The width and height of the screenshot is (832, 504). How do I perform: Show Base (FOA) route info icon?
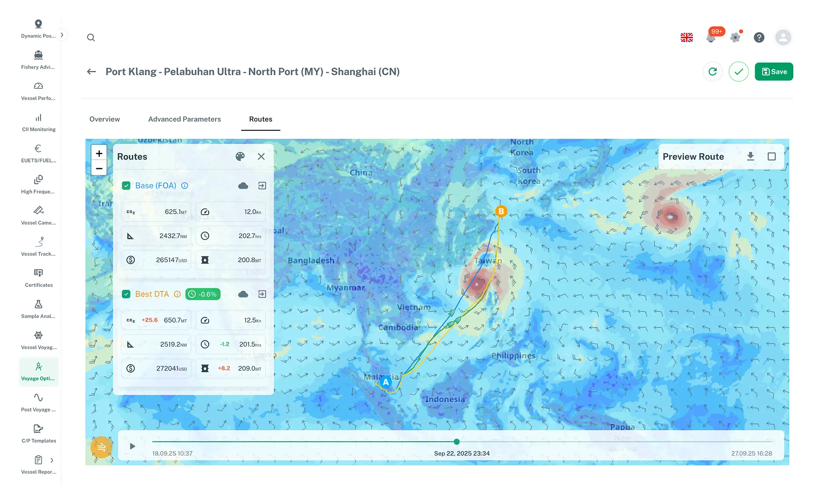pyautogui.click(x=185, y=186)
